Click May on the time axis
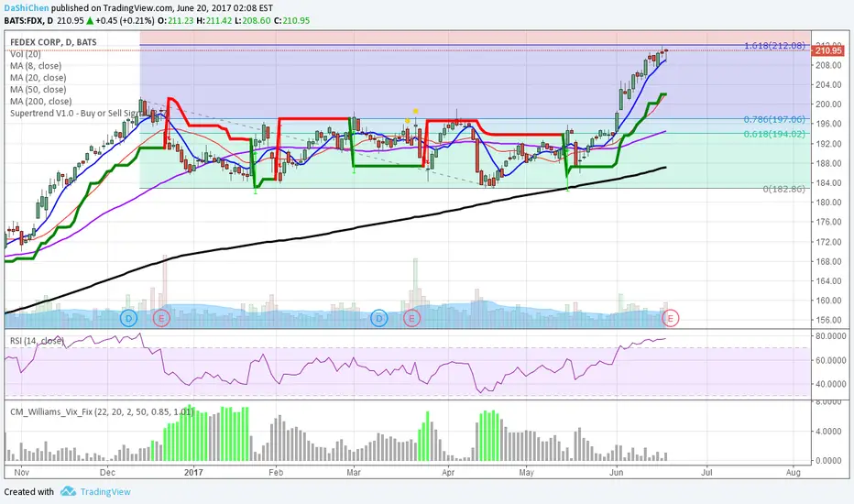 526,473
